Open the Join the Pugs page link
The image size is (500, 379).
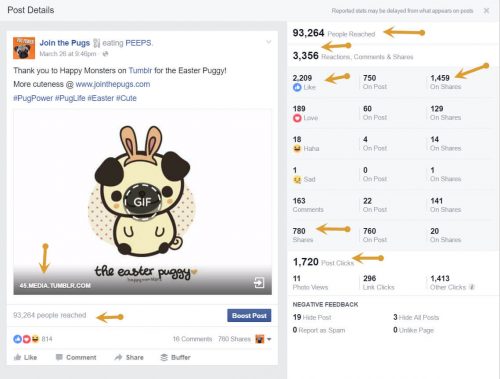click(65, 43)
